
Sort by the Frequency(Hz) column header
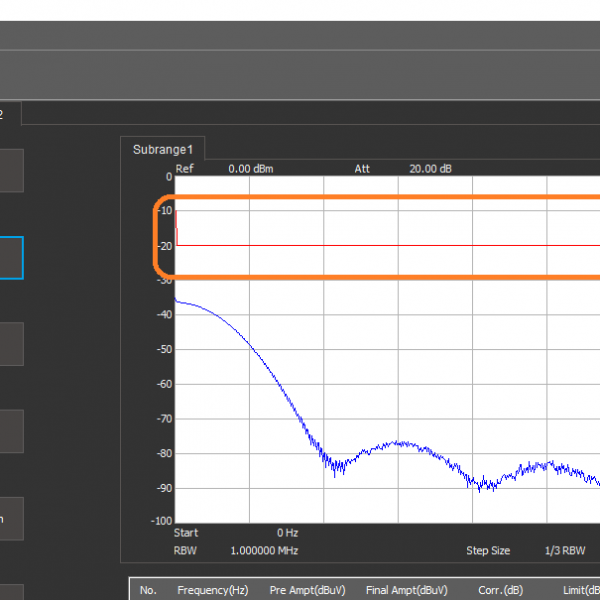[213, 590]
